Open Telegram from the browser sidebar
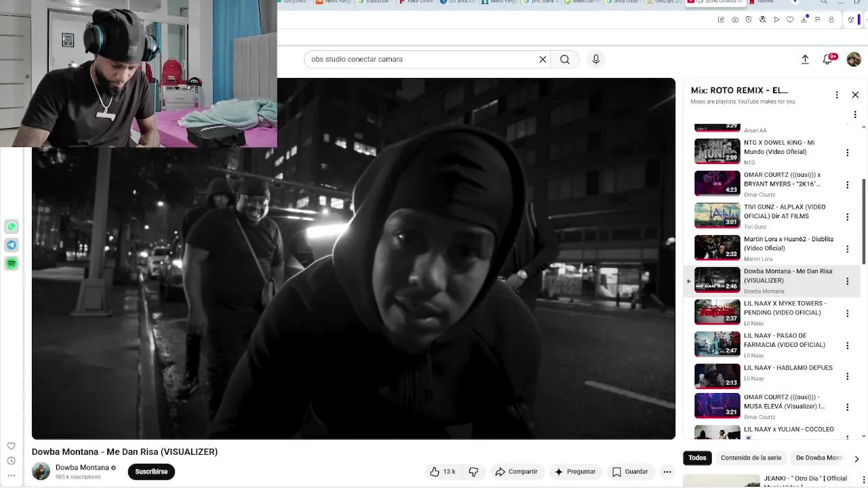The width and height of the screenshot is (868, 488). pyautogui.click(x=12, y=245)
